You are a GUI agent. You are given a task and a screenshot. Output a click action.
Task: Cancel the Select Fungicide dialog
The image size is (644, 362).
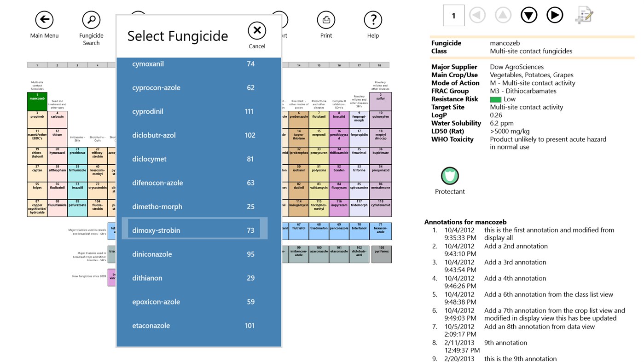pos(257,30)
